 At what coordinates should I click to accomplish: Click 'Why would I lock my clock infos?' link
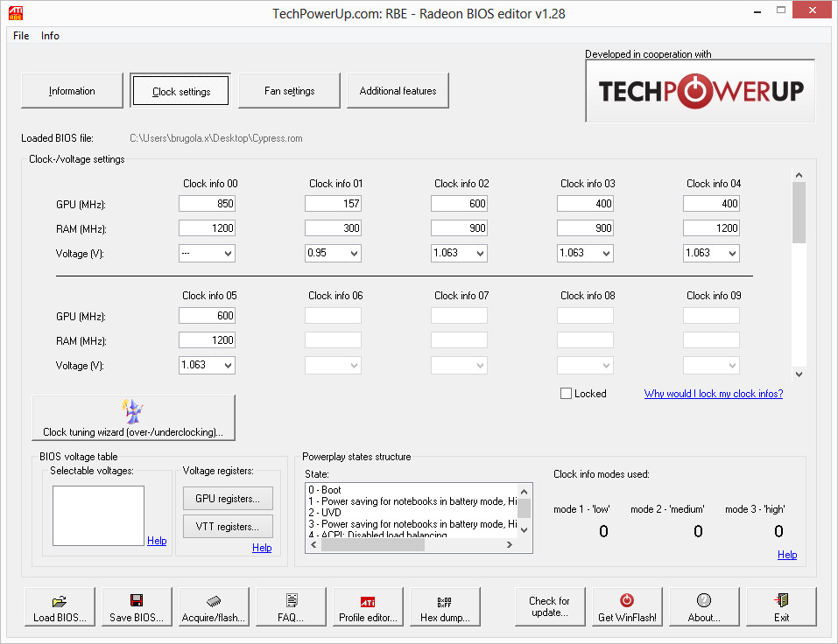pyautogui.click(x=714, y=394)
